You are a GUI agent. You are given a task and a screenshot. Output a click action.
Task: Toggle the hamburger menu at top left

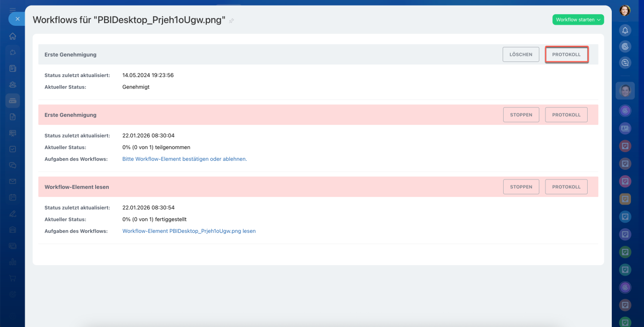13,10
